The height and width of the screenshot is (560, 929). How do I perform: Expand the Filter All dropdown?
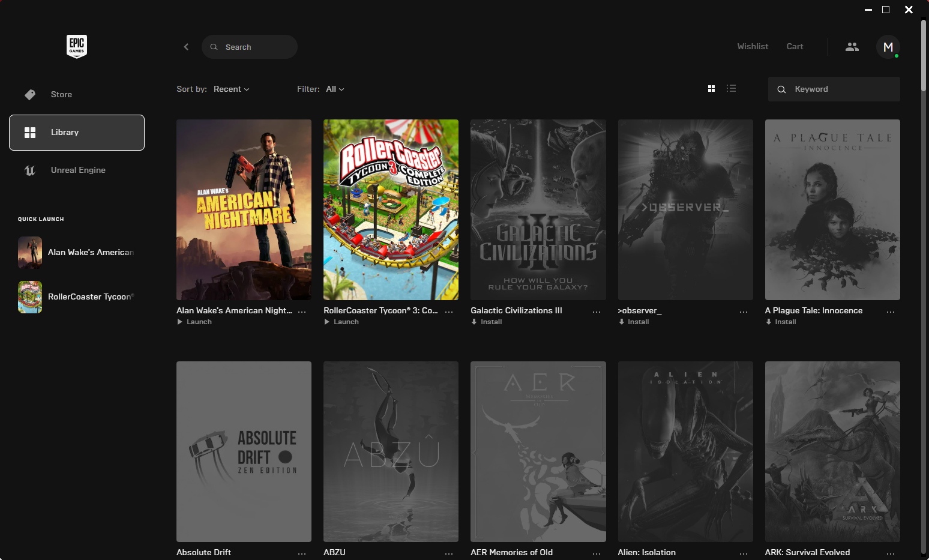(x=335, y=89)
